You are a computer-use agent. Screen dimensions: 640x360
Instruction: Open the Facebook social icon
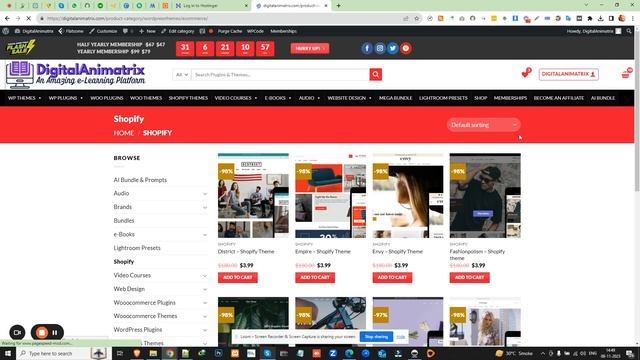pyautogui.click(x=367, y=48)
